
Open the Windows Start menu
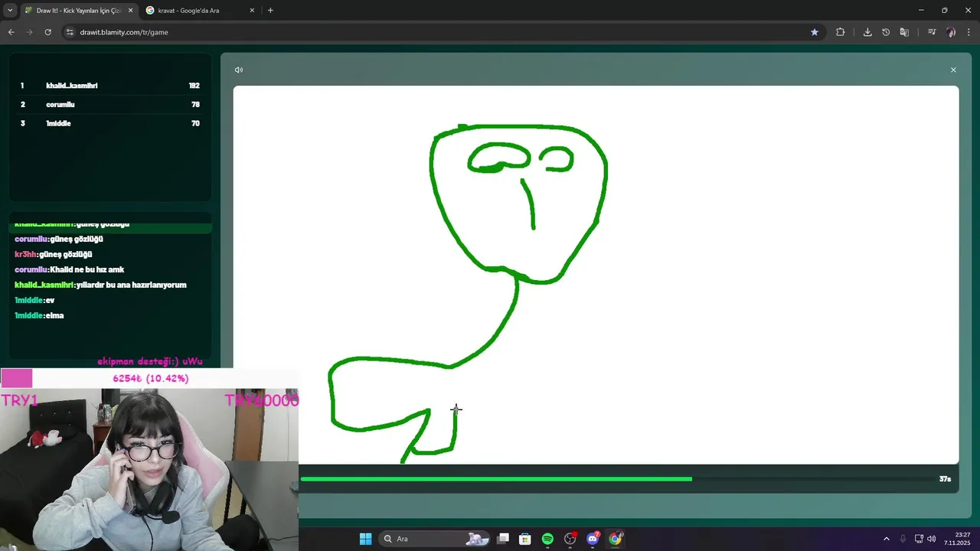point(365,539)
